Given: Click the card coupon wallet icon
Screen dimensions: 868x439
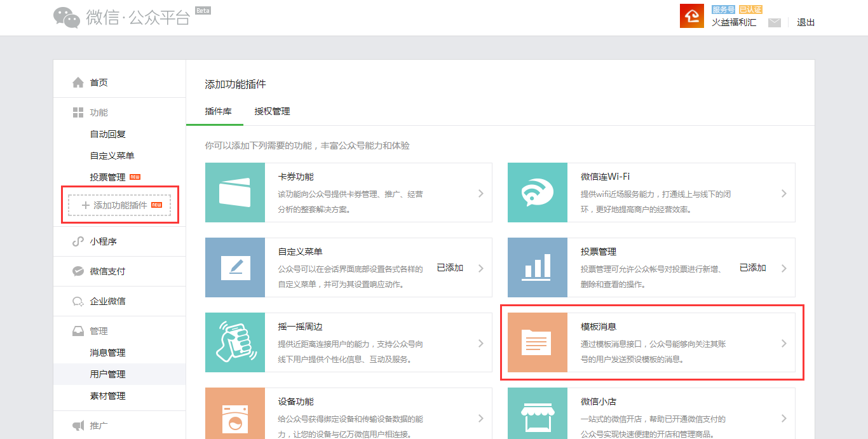Looking at the screenshot, I should point(235,192).
